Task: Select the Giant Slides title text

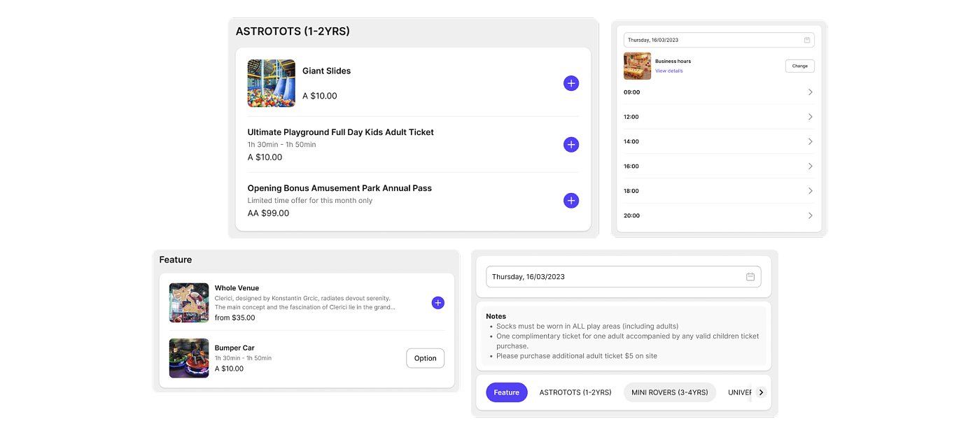Action: point(327,71)
